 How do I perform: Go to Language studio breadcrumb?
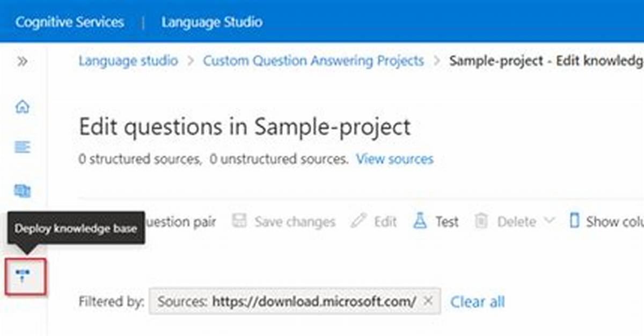tap(128, 61)
